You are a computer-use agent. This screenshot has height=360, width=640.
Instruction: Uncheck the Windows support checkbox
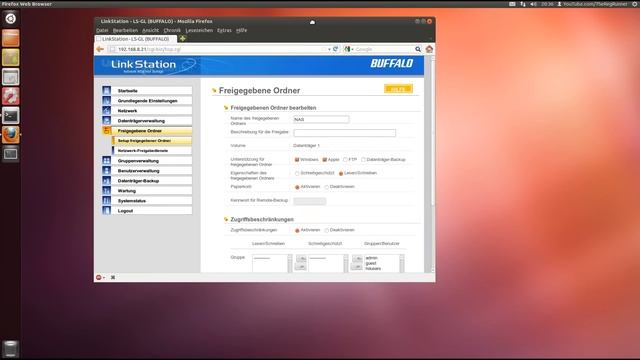coord(297,160)
